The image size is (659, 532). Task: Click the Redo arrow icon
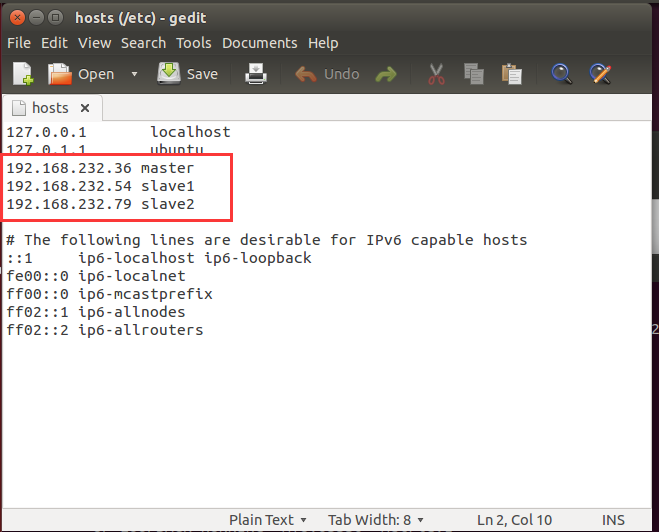coord(385,74)
